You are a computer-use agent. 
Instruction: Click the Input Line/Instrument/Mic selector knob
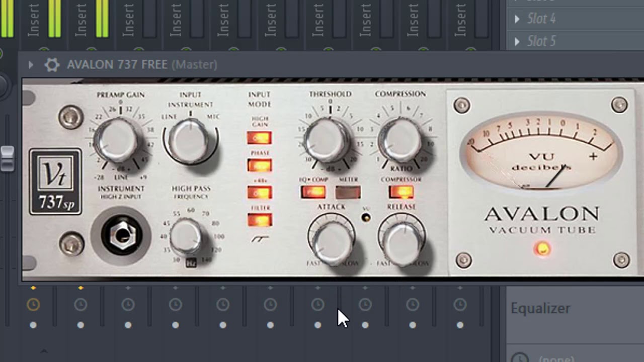pos(190,141)
